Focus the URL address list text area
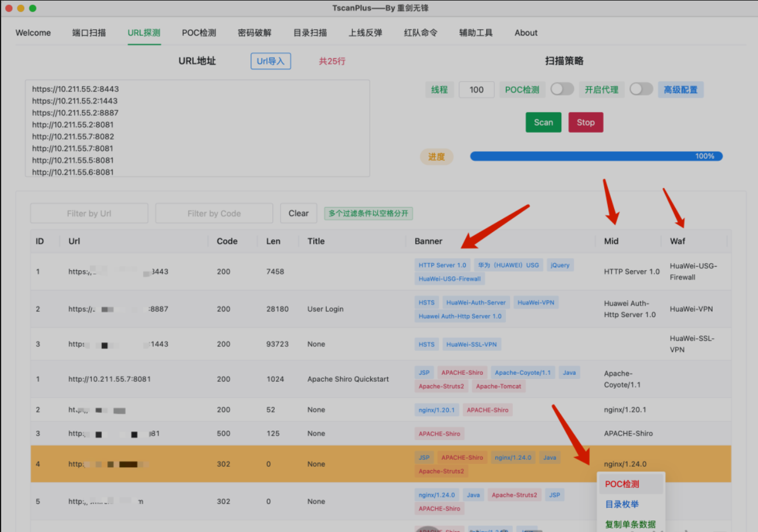This screenshot has width=758, height=532. pos(197,128)
